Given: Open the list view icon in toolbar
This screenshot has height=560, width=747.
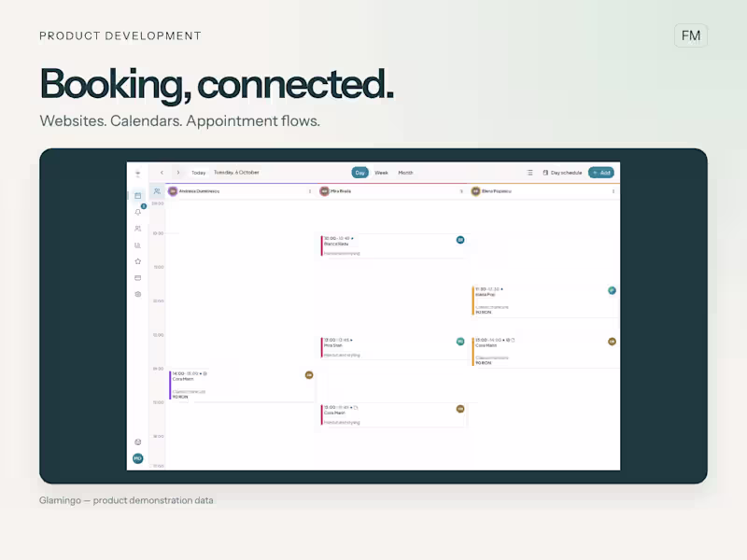Looking at the screenshot, I should pyautogui.click(x=529, y=173).
